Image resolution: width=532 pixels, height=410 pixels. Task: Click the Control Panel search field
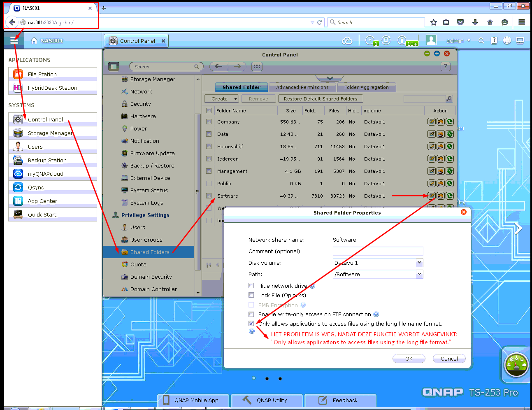tap(167, 66)
